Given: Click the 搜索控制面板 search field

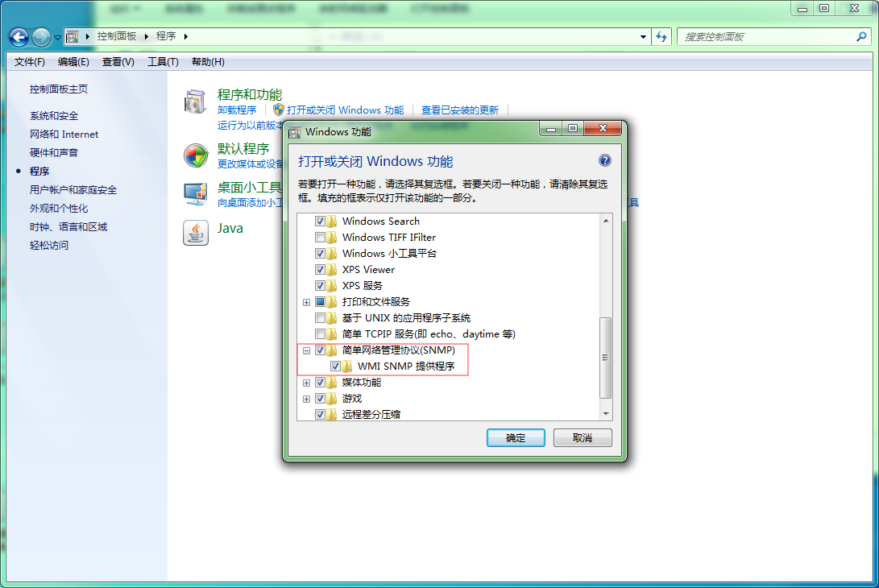Looking at the screenshot, I should click(765, 37).
